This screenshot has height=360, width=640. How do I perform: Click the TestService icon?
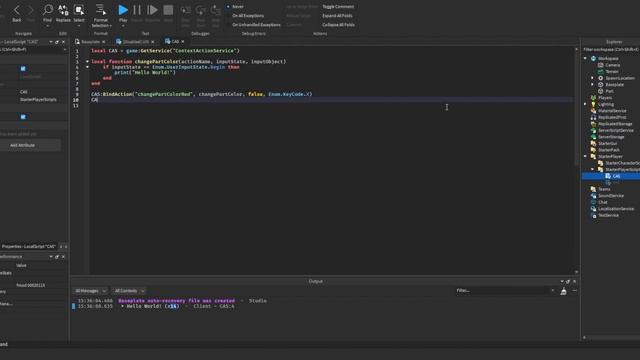pyautogui.click(x=593, y=215)
